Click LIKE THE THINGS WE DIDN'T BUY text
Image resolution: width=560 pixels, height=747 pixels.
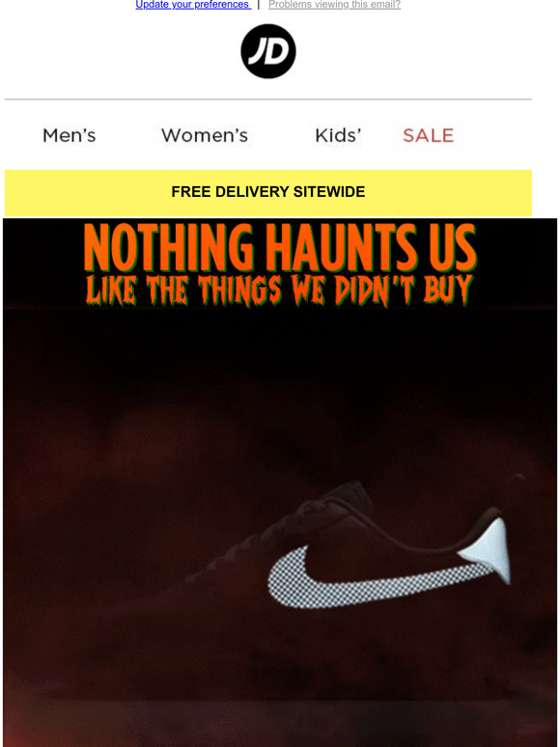coord(279,290)
